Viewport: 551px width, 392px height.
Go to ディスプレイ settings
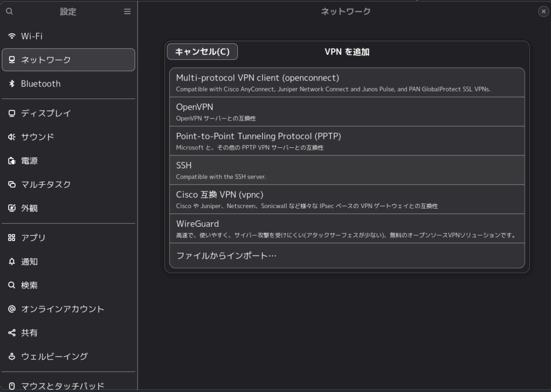[68, 113]
